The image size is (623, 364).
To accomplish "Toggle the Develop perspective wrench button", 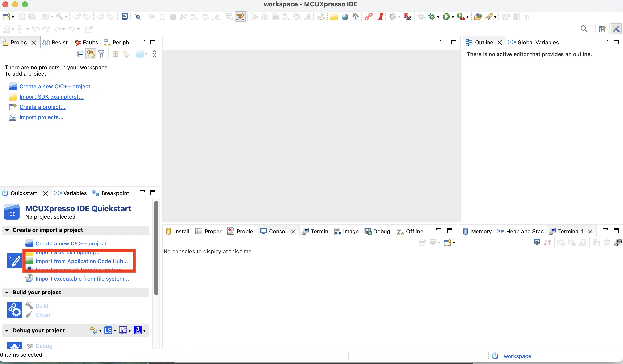I will pyautogui.click(x=616, y=29).
